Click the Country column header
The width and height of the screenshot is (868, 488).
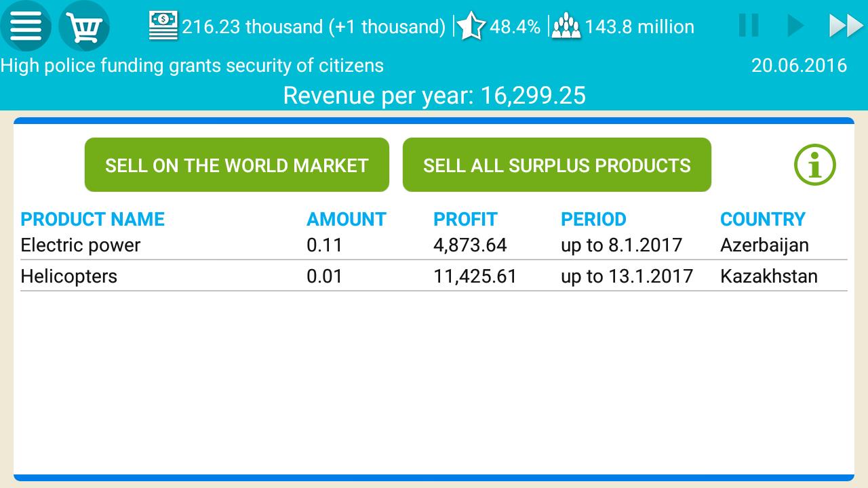[x=762, y=219]
